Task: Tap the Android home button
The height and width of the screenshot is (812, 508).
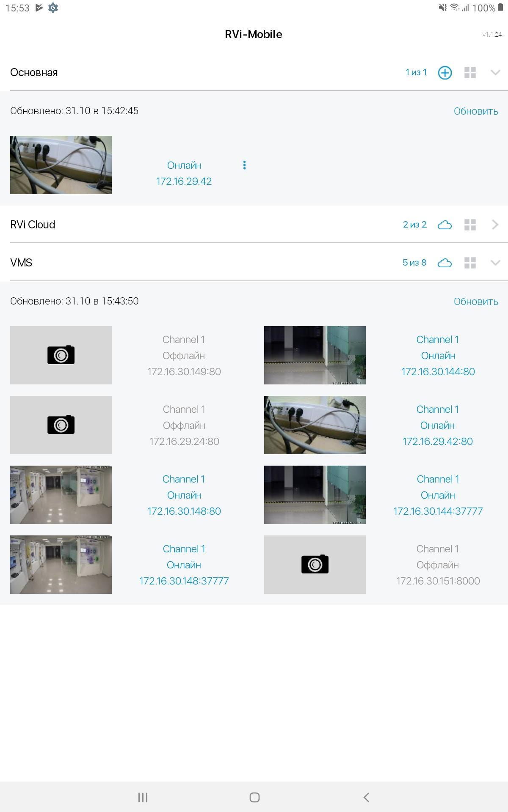Action: click(x=254, y=797)
